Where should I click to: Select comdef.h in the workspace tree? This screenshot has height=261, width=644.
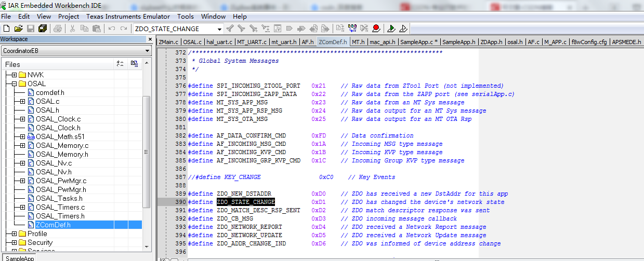(50, 92)
